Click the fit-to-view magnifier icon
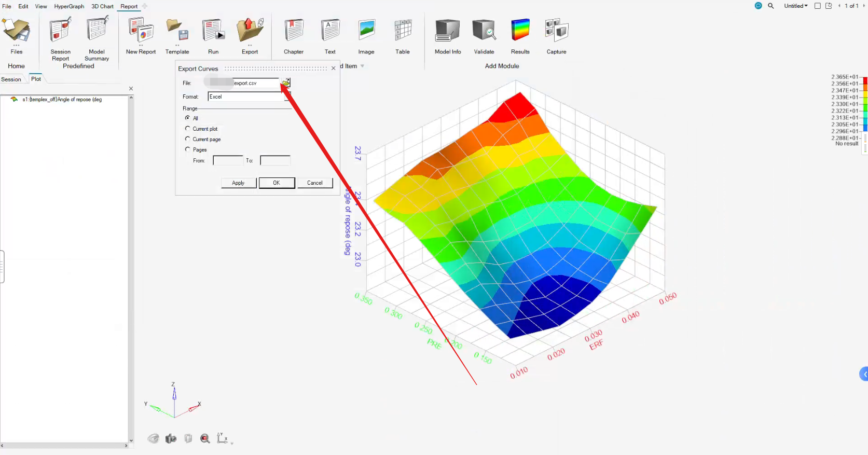This screenshot has width=868, height=455. pyautogui.click(x=205, y=439)
